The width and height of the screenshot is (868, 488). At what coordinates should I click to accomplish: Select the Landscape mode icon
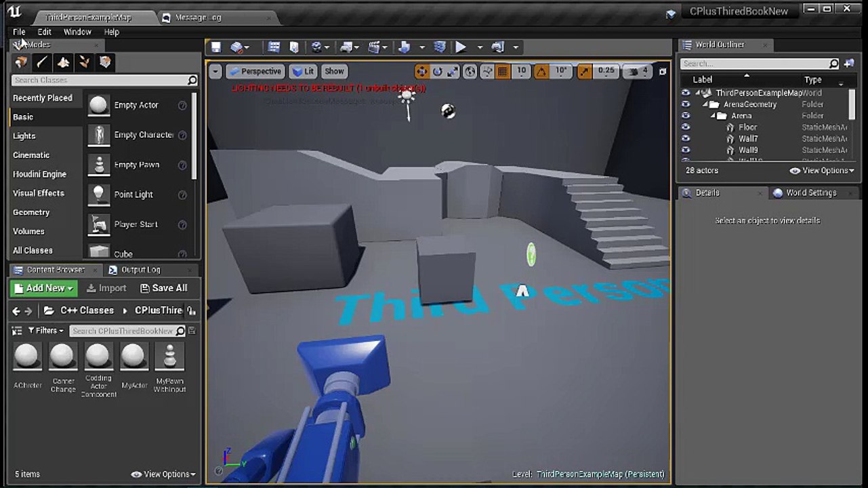(x=63, y=62)
